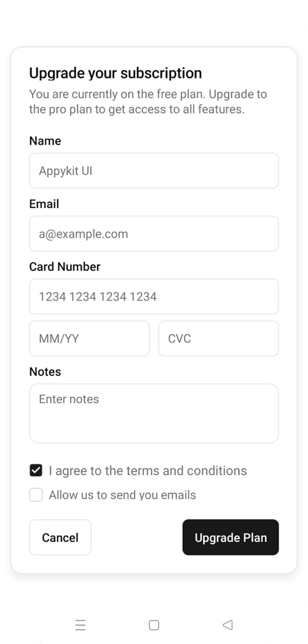Click the 'I agree to the terms' label text

pyautogui.click(x=148, y=471)
